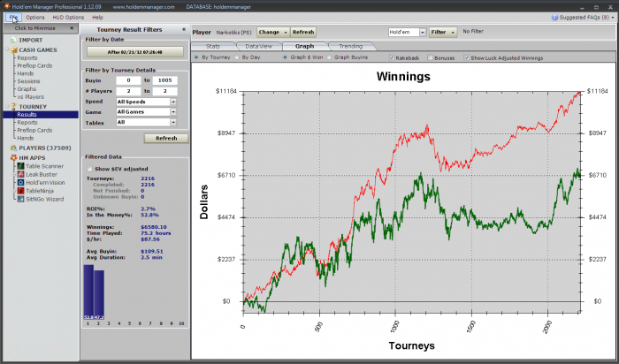
Task: Click the Cash Games icon
Action: (14, 50)
